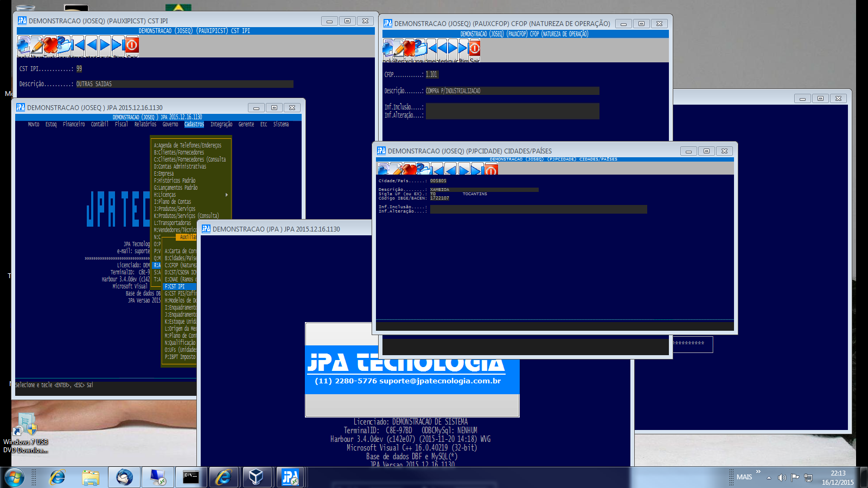
Task: Open VirtualBox from the taskbar
Action: click(x=256, y=477)
